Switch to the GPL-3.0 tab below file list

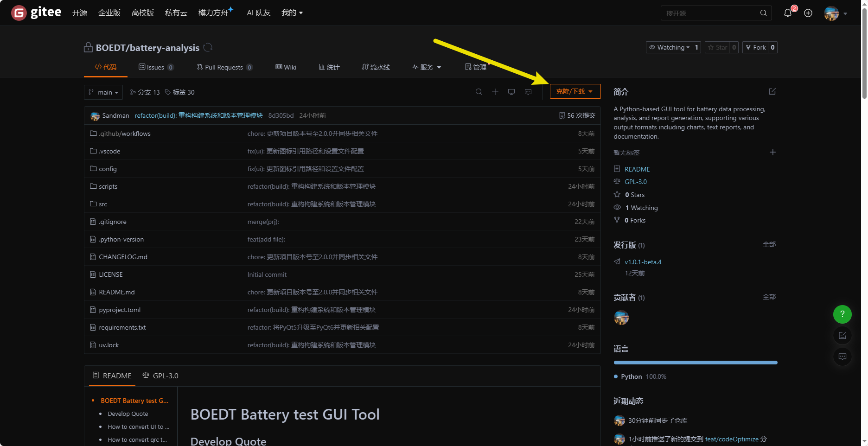coord(160,376)
